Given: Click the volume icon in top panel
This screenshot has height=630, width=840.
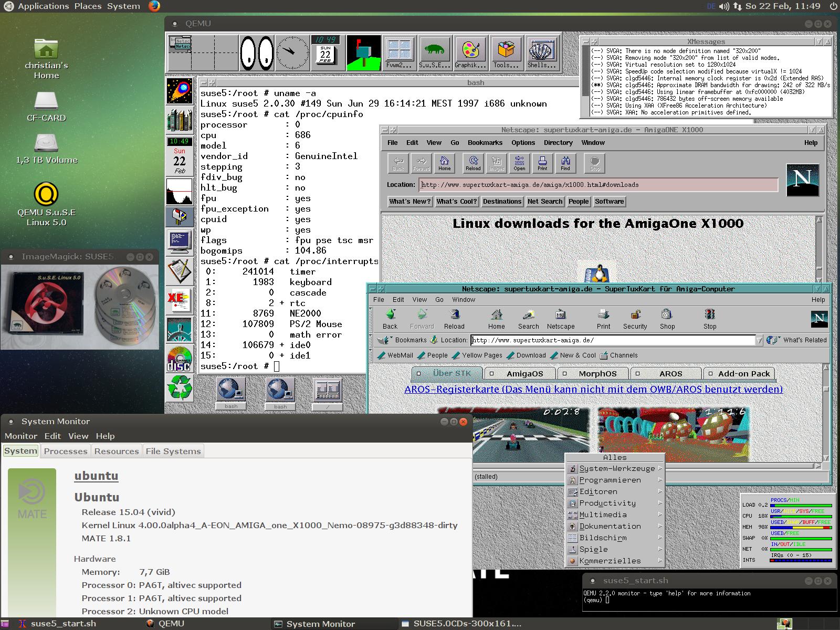Looking at the screenshot, I should [x=724, y=6].
